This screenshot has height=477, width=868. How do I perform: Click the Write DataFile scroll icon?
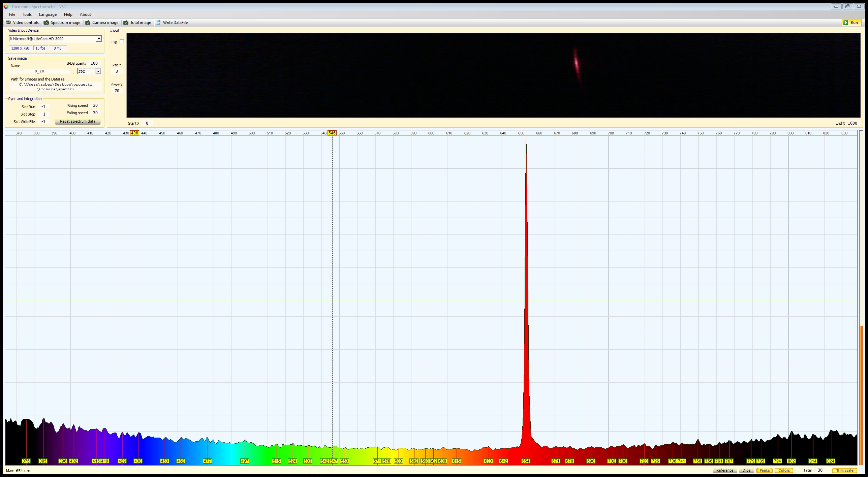point(158,23)
